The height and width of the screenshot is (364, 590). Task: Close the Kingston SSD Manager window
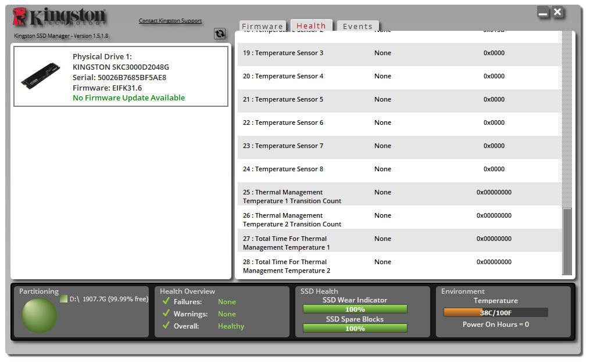pos(557,12)
